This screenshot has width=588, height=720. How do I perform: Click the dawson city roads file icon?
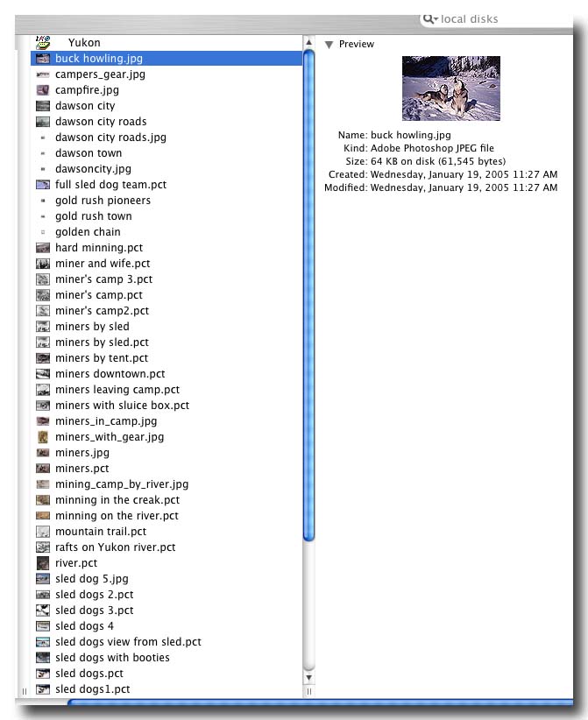coord(43,122)
